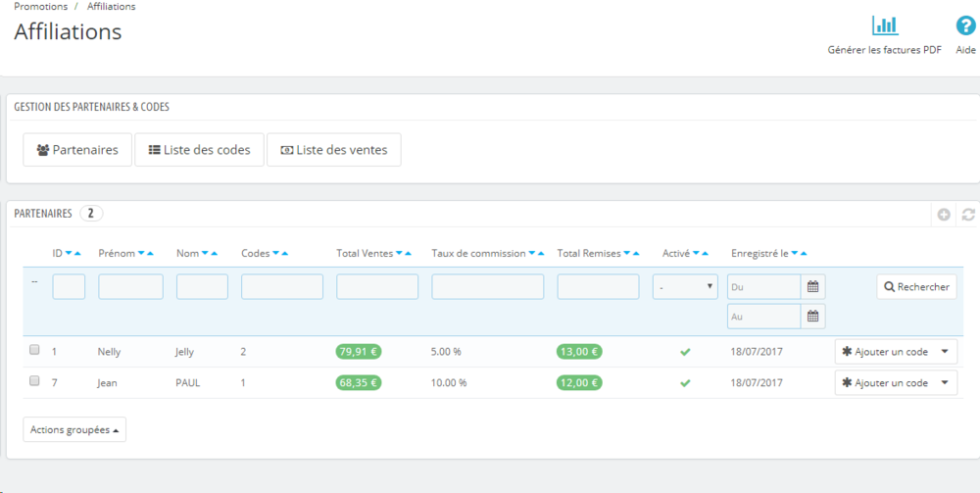
Task: Sort Total Remises column ascending
Action: tap(636, 253)
